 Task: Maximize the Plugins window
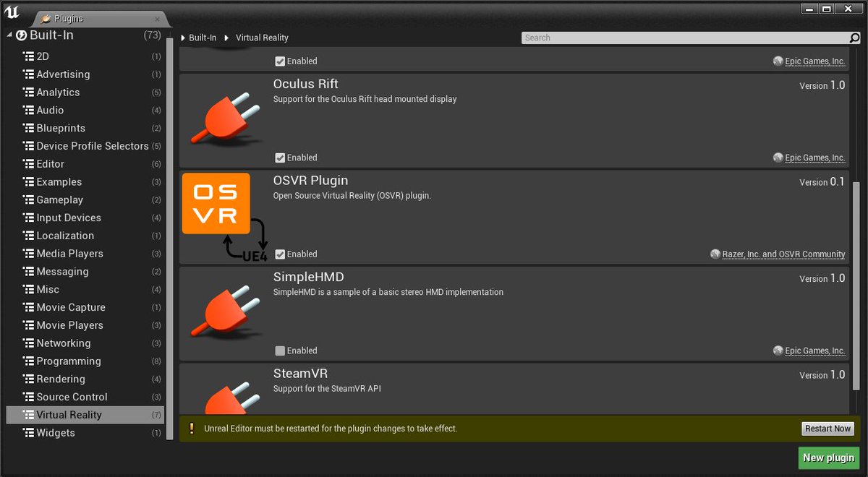point(826,8)
